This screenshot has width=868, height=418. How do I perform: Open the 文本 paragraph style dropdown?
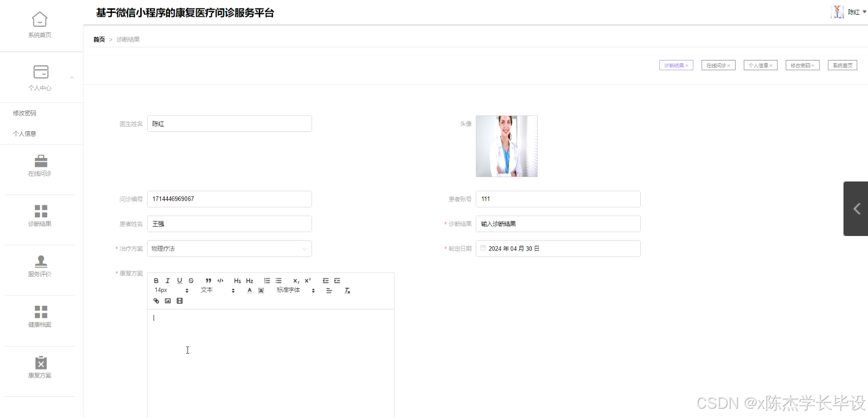[217, 290]
